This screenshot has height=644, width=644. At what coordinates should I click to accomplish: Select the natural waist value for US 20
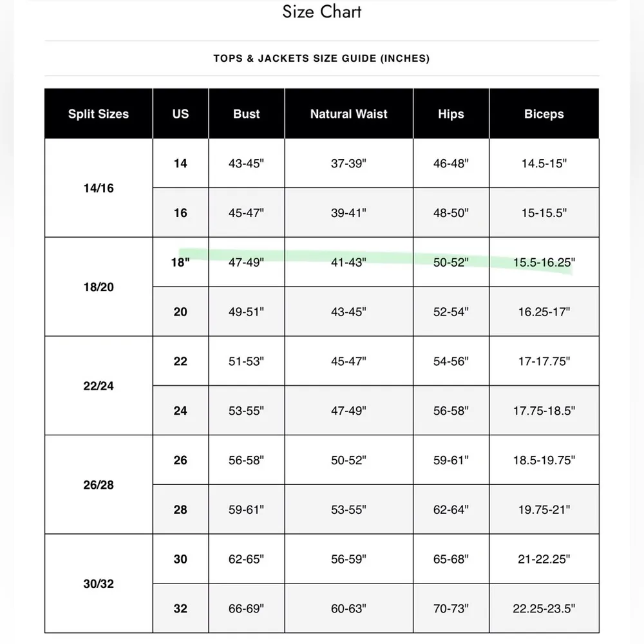(348, 312)
